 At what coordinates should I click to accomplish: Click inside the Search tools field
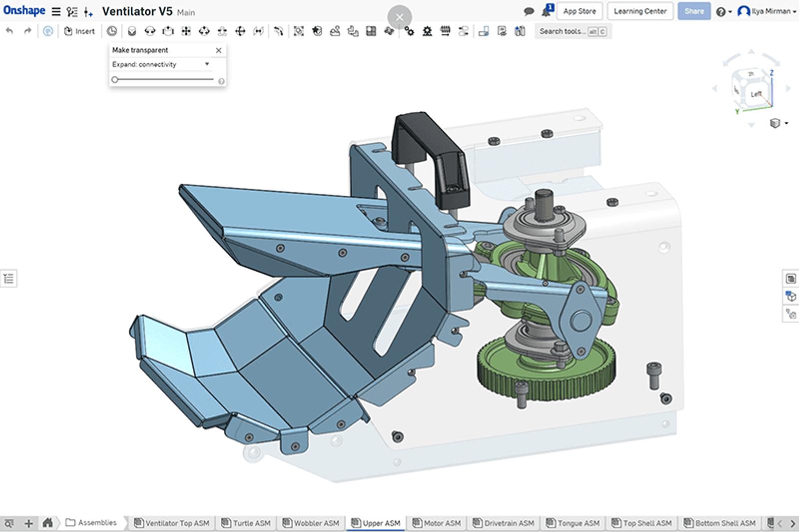point(562,31)
